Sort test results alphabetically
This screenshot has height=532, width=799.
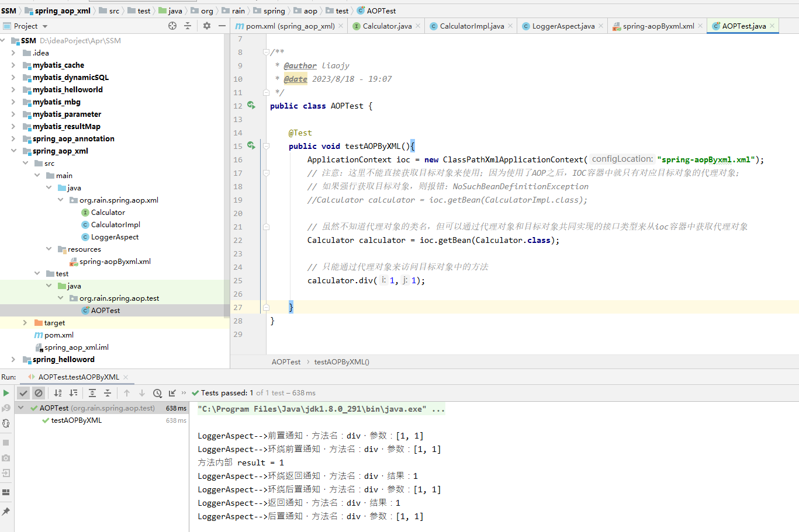point(58,393)
